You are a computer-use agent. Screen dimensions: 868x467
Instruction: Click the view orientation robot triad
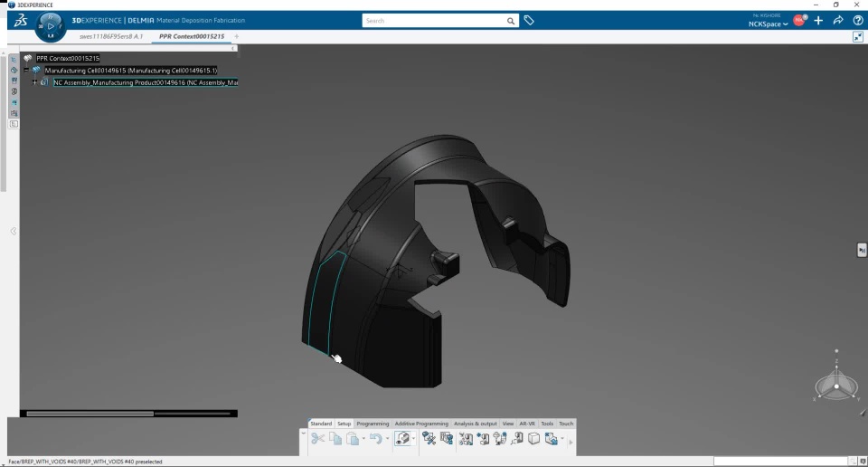point(836,382)
